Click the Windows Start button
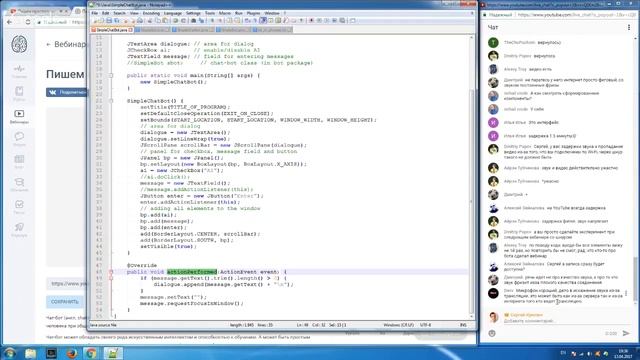The height and width of the screenshot is (360, 640). click(9, 353)
